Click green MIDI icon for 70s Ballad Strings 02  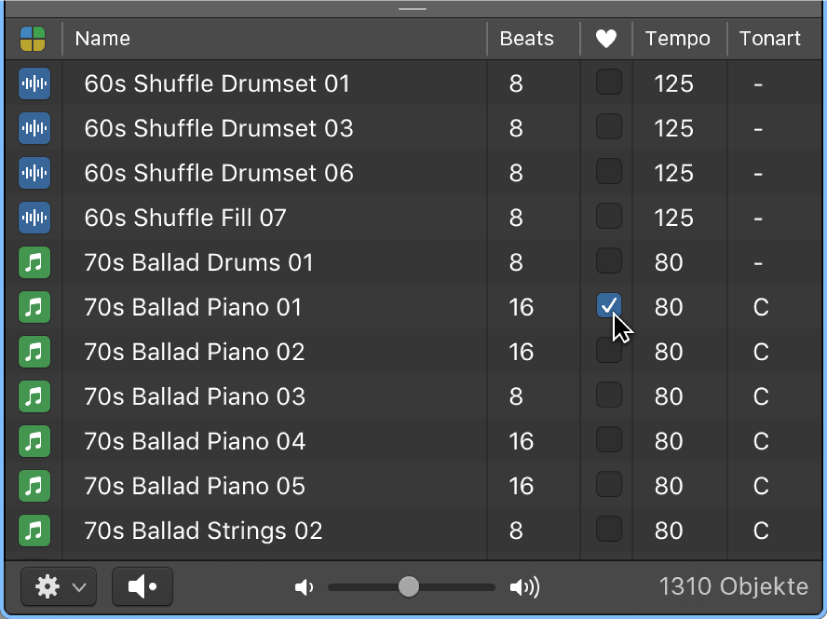tap(35, 530)
